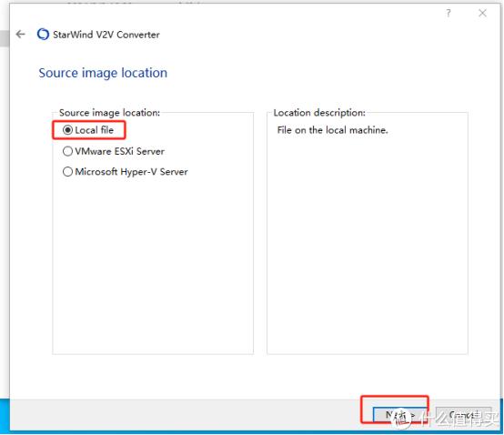Open help with the question mark
This screenshot has height=435, width=504.
(449, 13)
